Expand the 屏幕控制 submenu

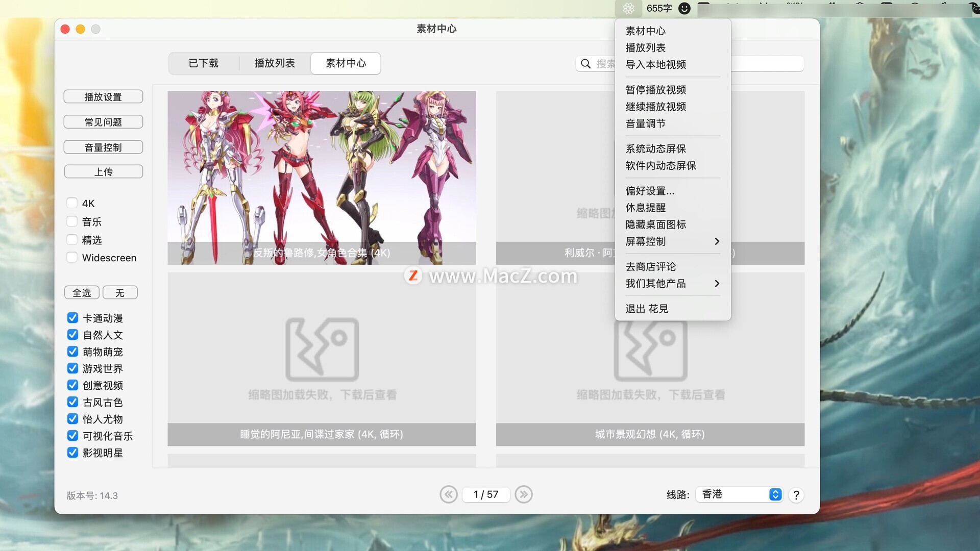coord(673,241)
